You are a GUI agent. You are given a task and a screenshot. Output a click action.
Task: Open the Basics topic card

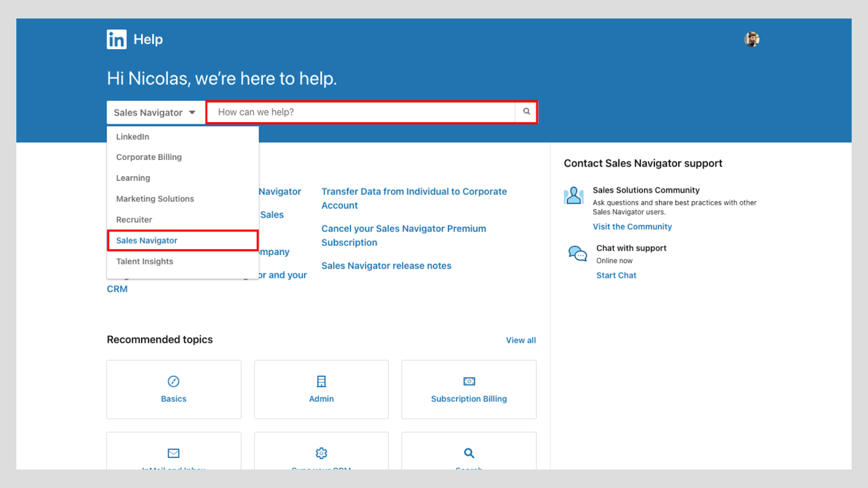(174, 389)
